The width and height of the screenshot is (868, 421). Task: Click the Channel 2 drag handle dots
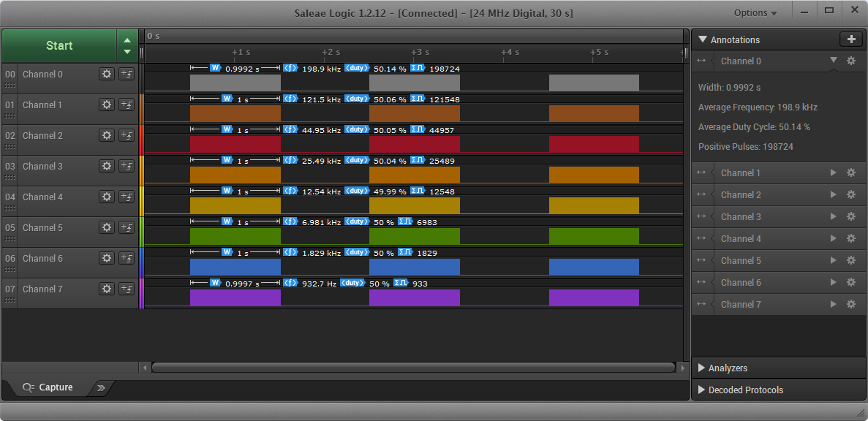click(10, 147)
